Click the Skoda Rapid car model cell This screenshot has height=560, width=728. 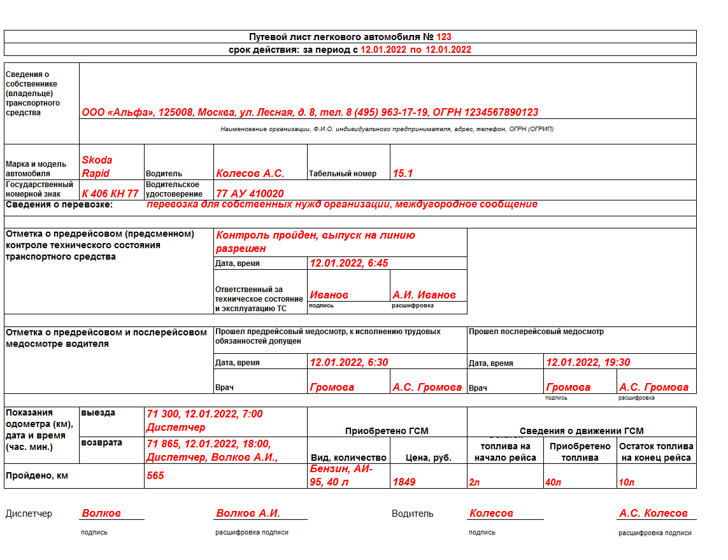pyautogui.click(x=112, y=162)
